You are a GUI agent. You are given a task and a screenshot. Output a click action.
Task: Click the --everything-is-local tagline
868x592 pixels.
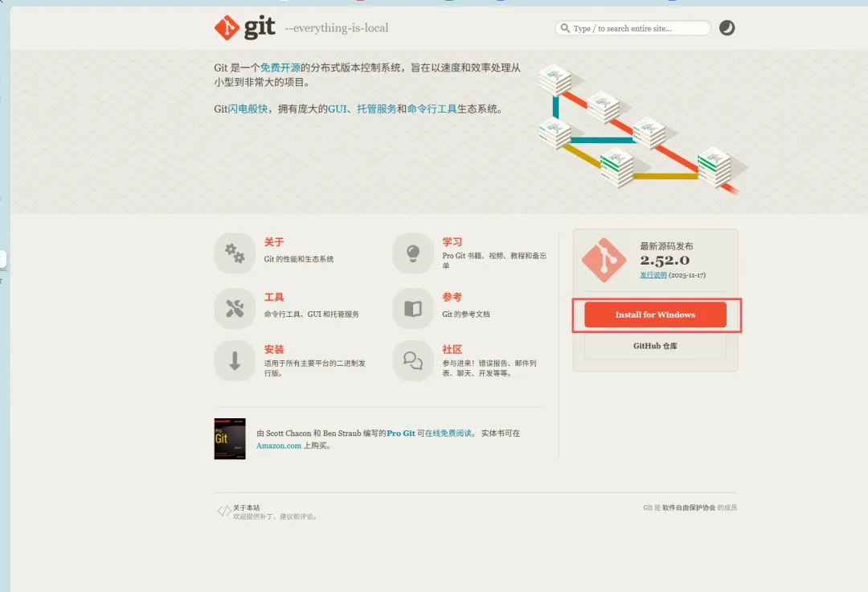(x=337, y=27)
